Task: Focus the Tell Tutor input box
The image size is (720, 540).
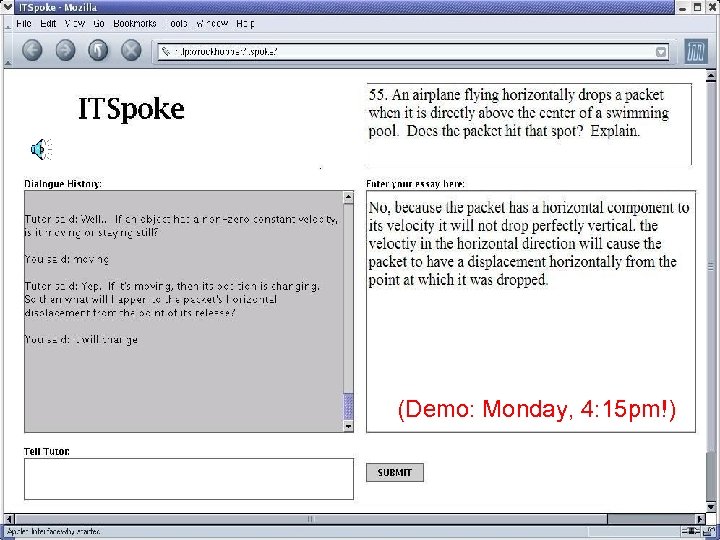Action: point(189,479)
